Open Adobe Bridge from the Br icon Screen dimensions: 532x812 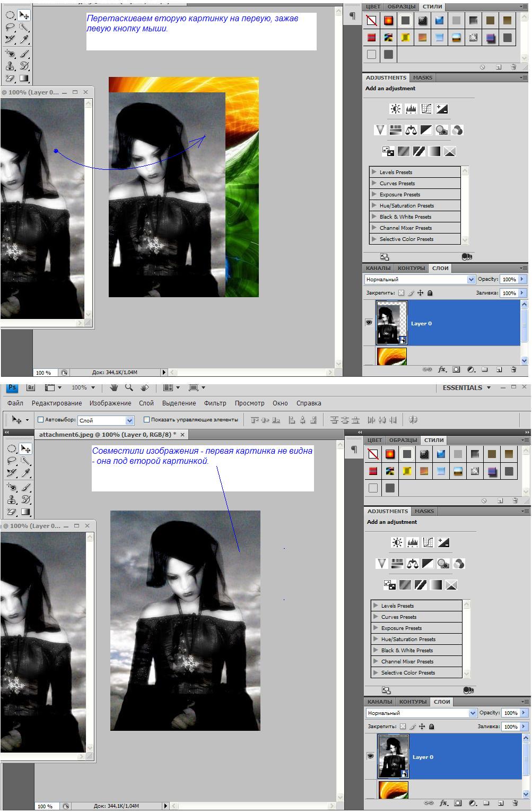pyautogui.click(x=30, y=387)
